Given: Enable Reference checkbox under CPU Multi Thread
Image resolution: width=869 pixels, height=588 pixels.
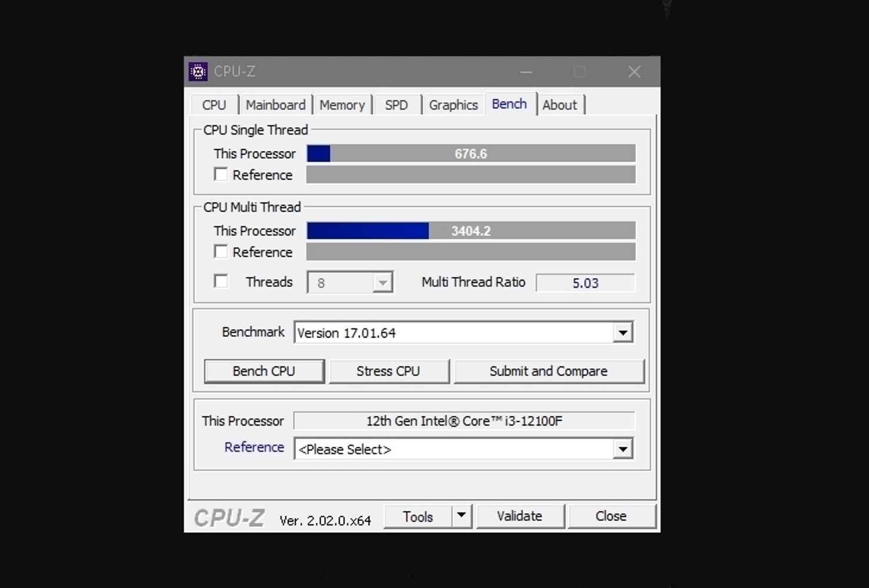Looking at the screenshot, I should 221,252.
